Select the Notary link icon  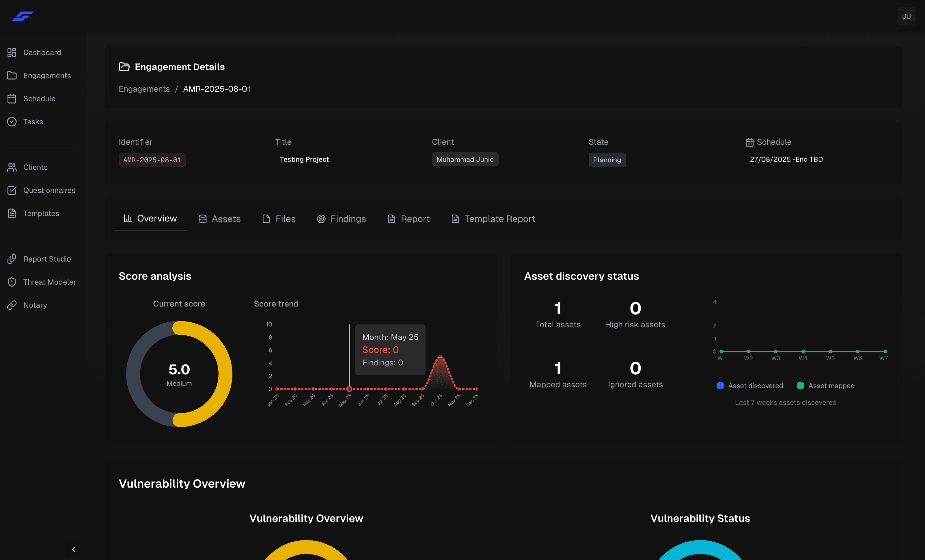click(x=12, y=305)
